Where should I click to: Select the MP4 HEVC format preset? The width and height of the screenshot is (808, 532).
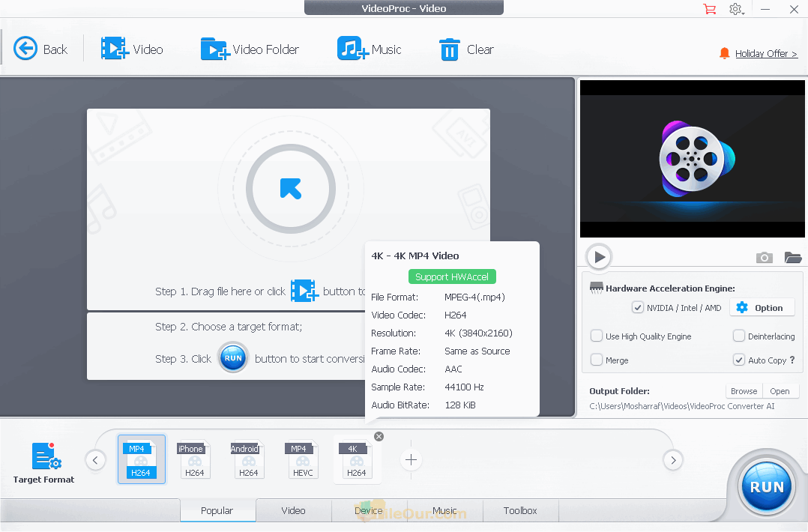[x=302, y=459]
